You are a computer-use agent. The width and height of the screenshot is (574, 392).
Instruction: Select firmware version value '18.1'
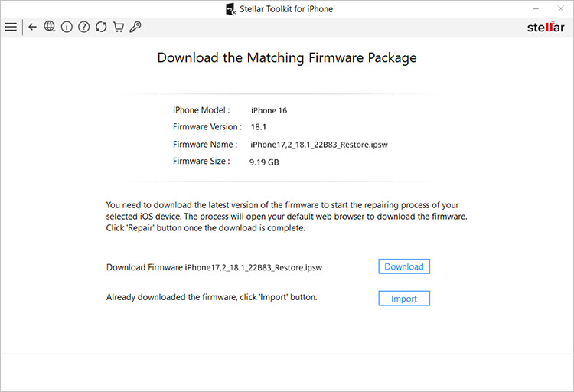tap(259, 127)
